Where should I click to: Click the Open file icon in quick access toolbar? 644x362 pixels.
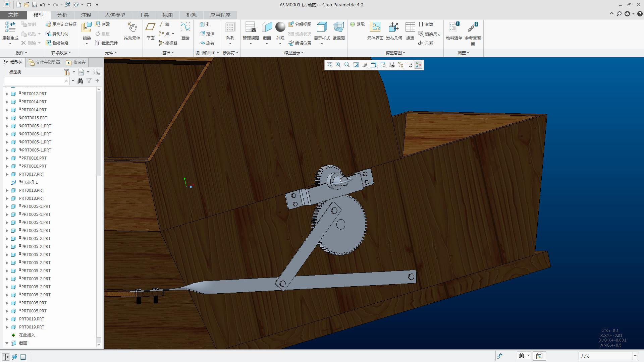(x=26, y=5)
